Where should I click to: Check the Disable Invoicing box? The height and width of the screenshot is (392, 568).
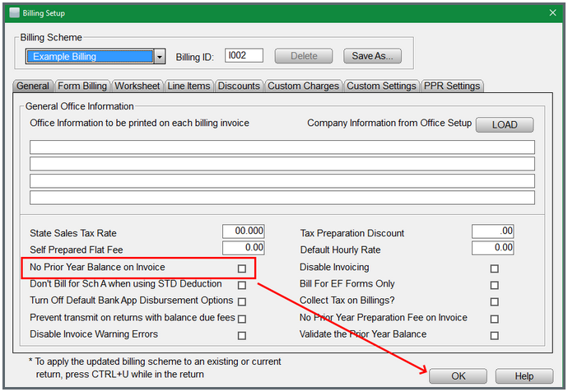coord(494,268)
